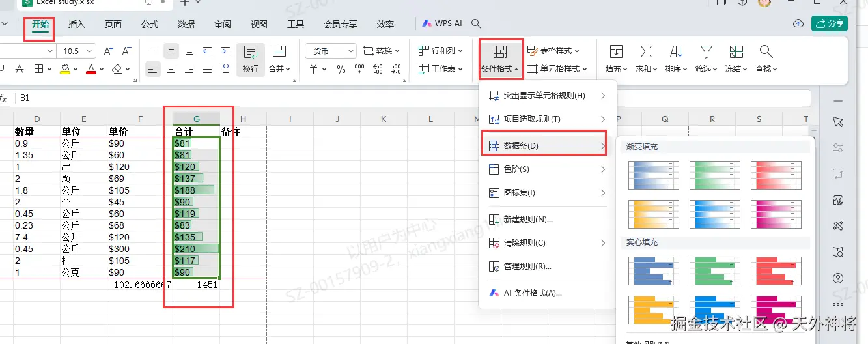Select the column G header
Viewport: 868px width, 344px height.
[197, 119]
